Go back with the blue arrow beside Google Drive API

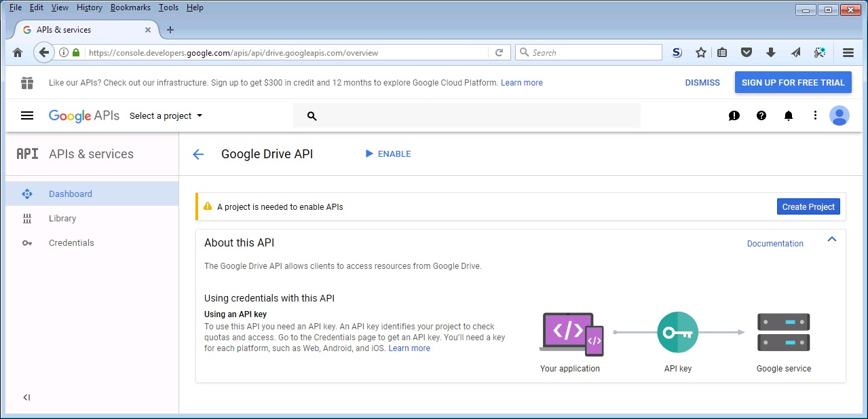point(198,154)
